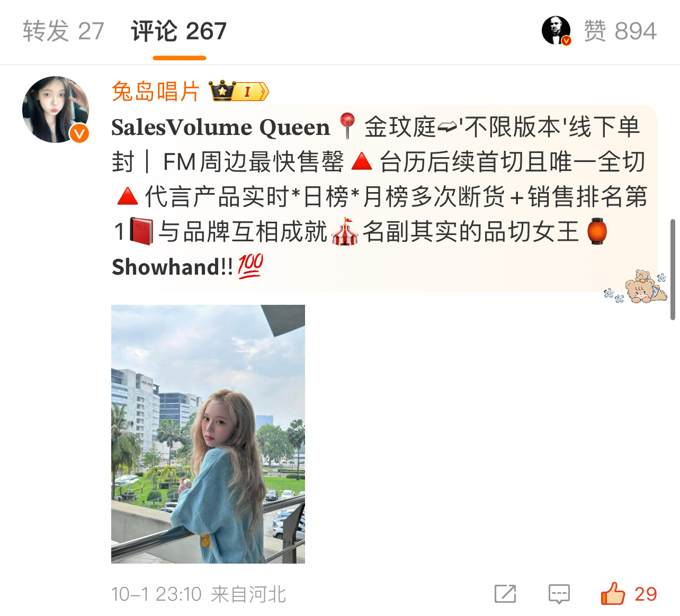View the 赞 894 likes list
This screenshot has width=680, height=616.
620,31
